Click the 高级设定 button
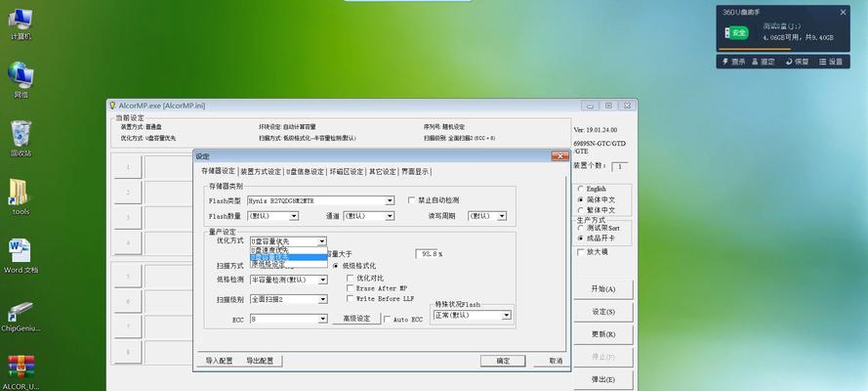Viewport: 868px width, 391px height. click(x=356, y=319)
